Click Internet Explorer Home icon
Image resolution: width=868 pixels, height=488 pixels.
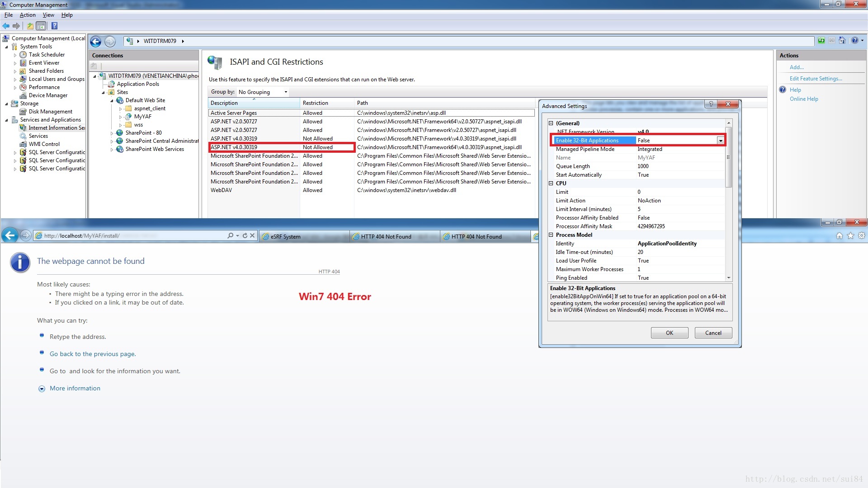tap(840, 236)
